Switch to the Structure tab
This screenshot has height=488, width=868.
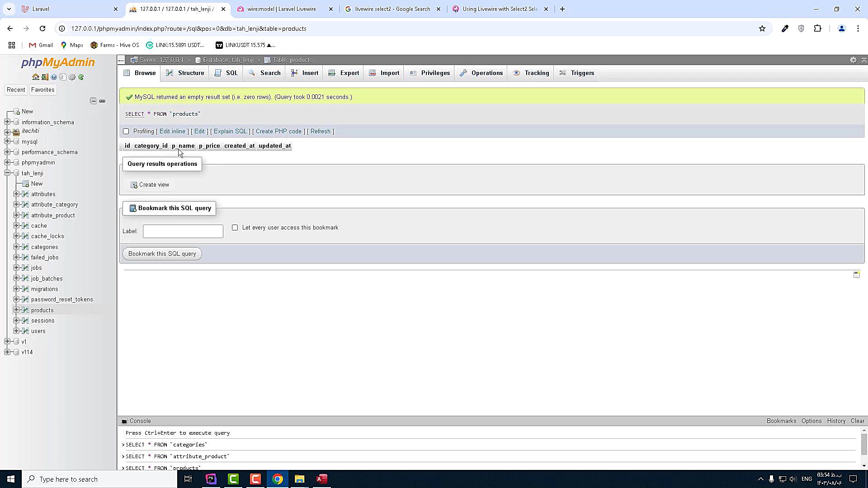point(185,73)
